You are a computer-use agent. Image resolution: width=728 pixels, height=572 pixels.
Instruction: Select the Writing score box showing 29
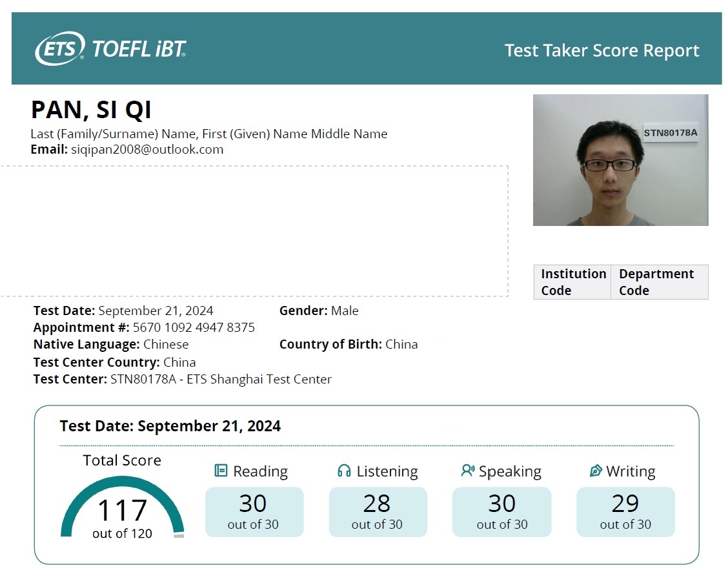(625, 512)
